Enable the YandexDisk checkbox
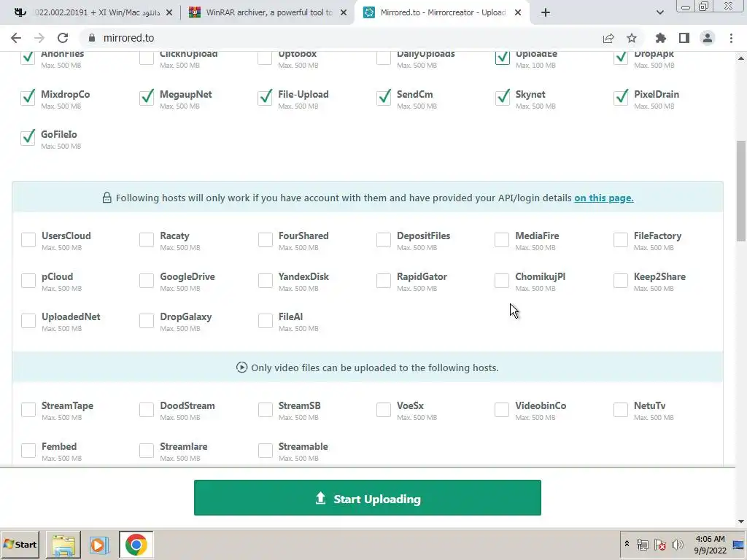This screenshot has width=747, height=560. pyautogui.click(x=266, y=281)
